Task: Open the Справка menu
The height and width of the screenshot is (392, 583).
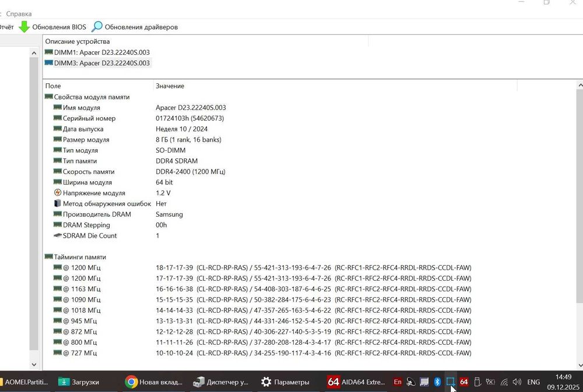Action: [19, 14]
